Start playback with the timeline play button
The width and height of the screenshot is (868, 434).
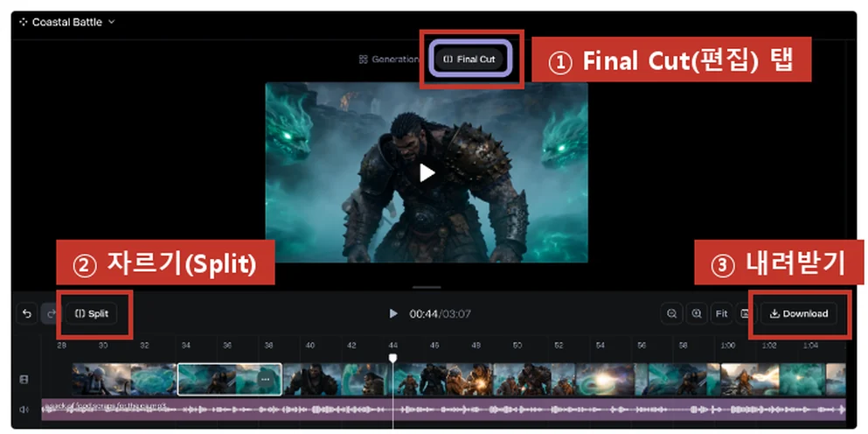click(x=393, y=314)
